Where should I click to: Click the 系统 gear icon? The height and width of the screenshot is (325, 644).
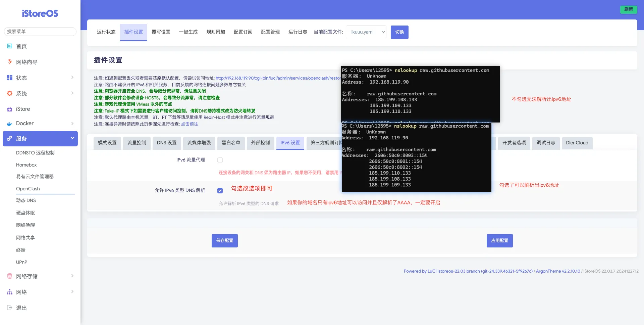[x=10, y=94]
